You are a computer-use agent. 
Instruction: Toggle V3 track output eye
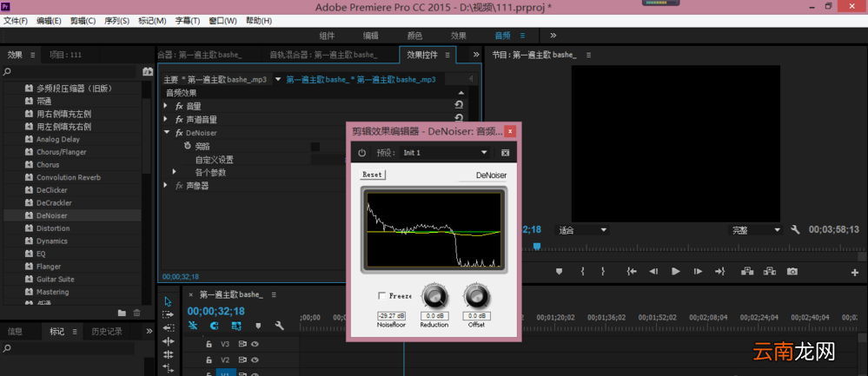[x=255, y=344]
